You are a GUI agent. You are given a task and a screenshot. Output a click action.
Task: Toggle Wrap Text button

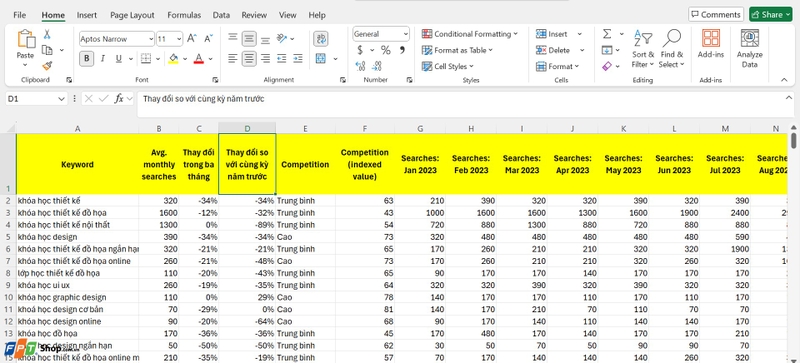tap(321, 38)
